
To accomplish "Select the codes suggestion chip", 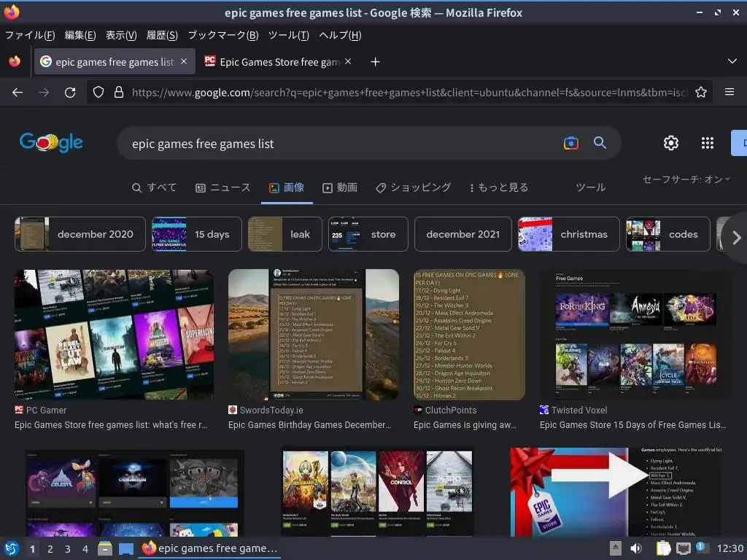I will click(x=668, y=234).
